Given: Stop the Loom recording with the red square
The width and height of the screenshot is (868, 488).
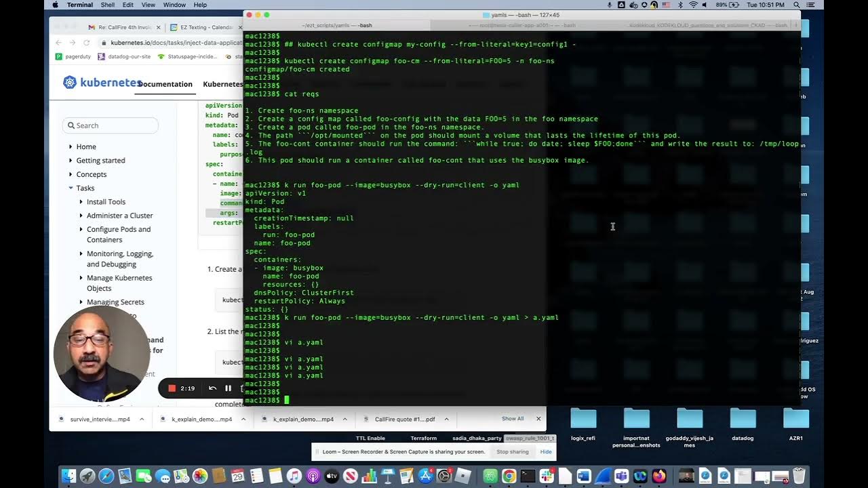Looking at the screenshot, I should [172, 388].
